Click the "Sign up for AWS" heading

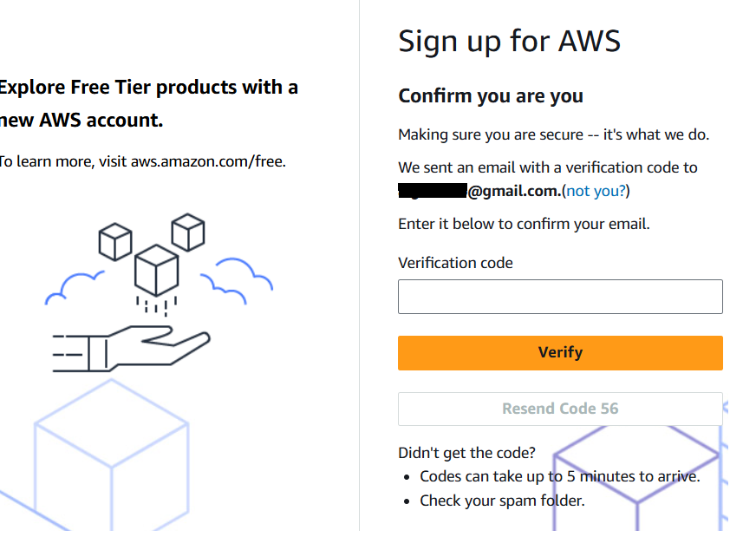click(x=509, y=41)
